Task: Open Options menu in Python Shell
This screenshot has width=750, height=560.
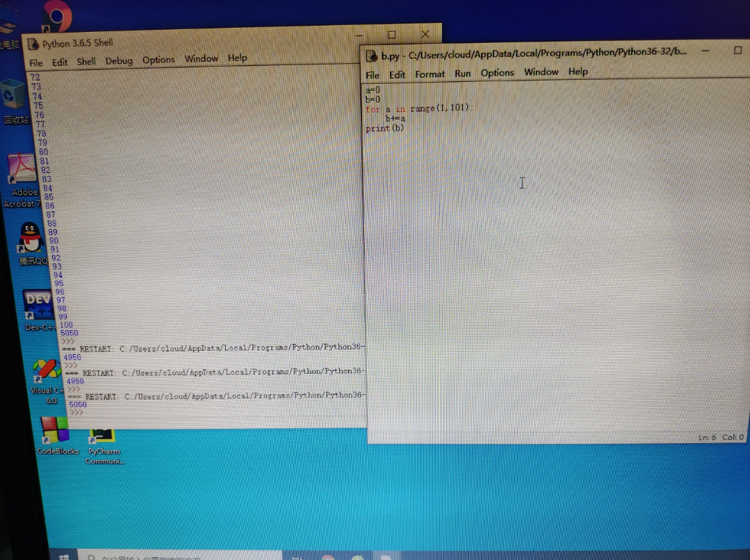Action: [158, 60]
